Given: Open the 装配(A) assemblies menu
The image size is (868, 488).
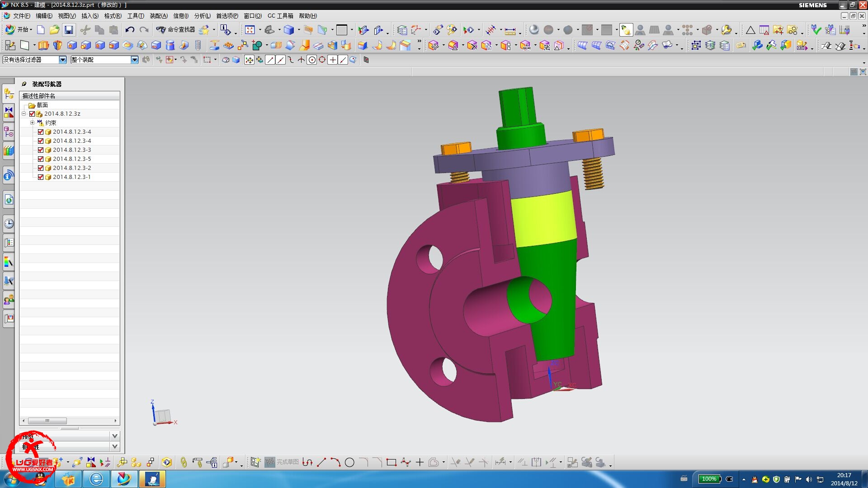Looking at the screenshot, I should 159,16.
